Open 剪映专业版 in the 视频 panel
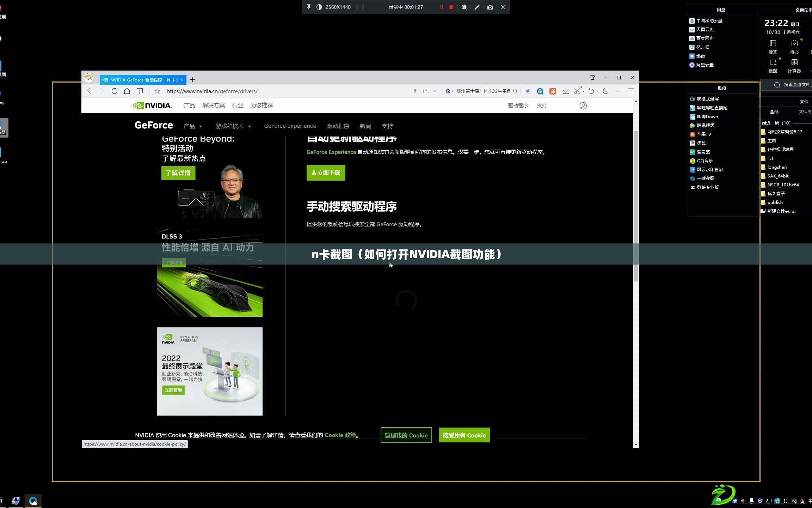Image resolution: width=812 pixels, height=508 pixels. coord(704,187)
